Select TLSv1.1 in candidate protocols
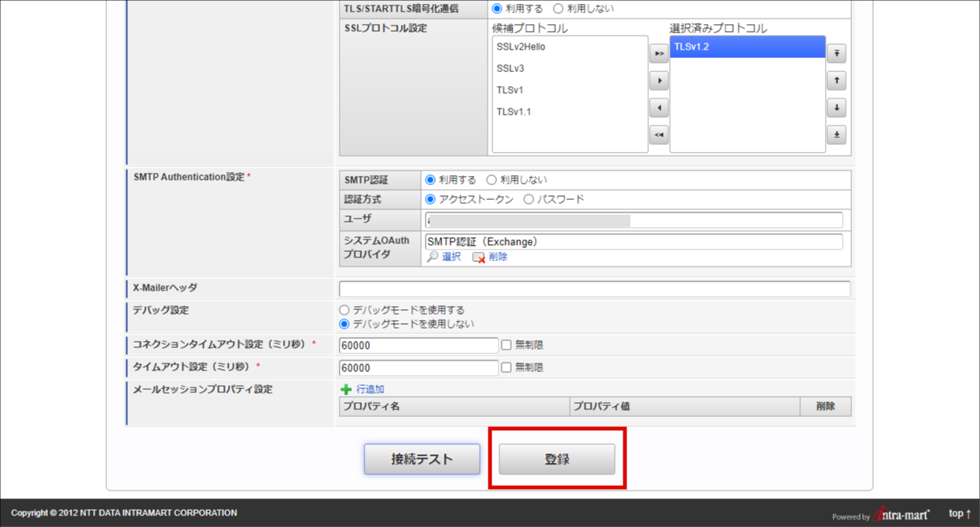This screenshot has width=980, height=527. [x=570, y=112]
